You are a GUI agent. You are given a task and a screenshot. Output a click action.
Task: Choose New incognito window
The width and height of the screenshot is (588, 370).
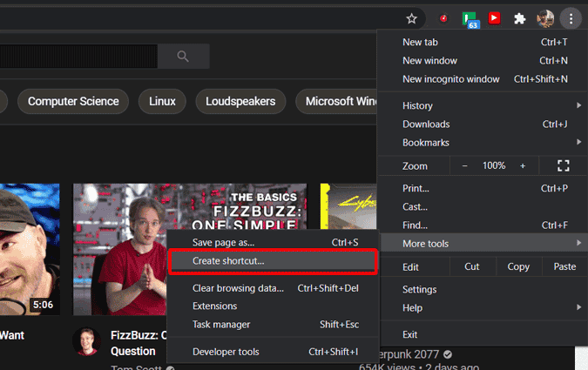[x=483, y=79]
